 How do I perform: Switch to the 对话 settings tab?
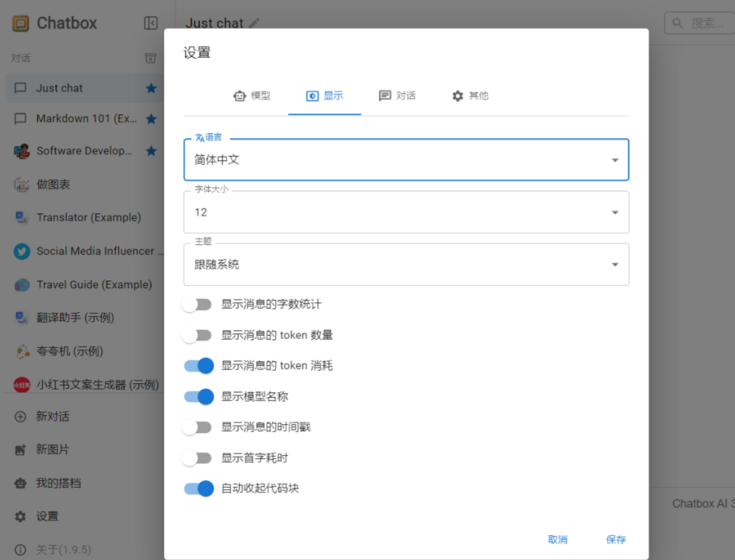397,95
